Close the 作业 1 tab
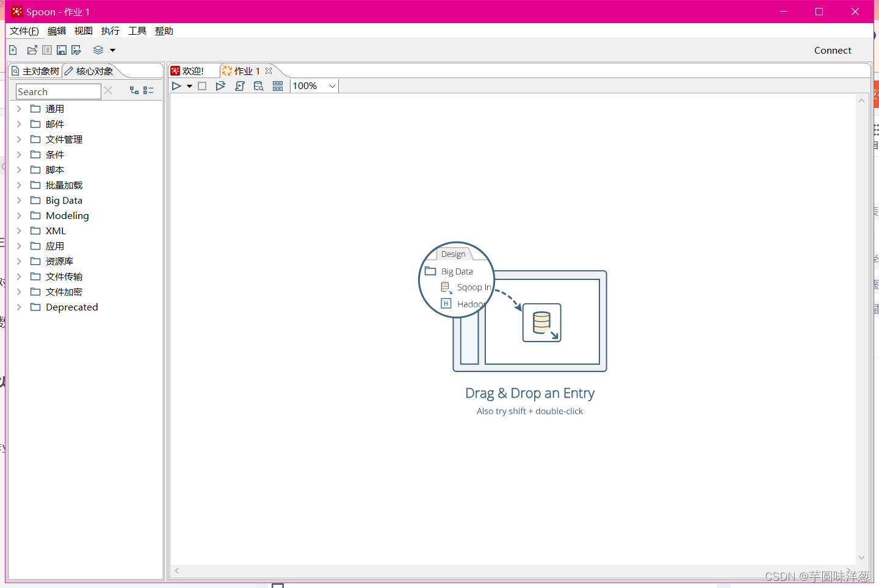Viewport: 879px width, 588px height. point(269,71)
